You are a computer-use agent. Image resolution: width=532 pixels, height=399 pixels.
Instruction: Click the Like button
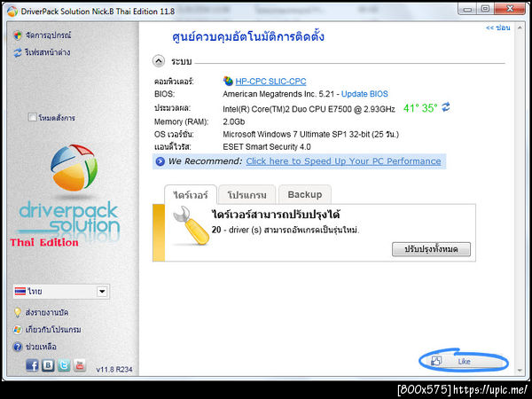tap(464, 362)
